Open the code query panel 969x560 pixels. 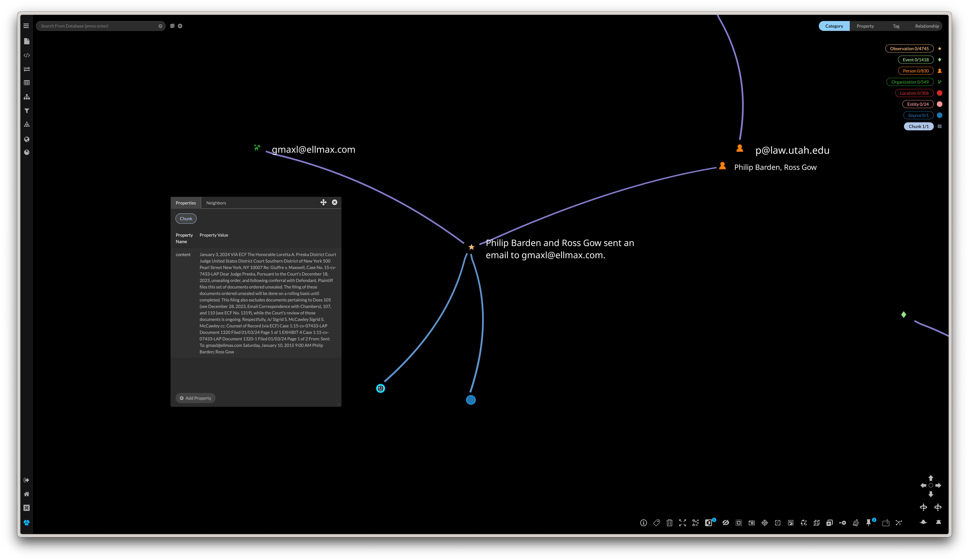27,55
